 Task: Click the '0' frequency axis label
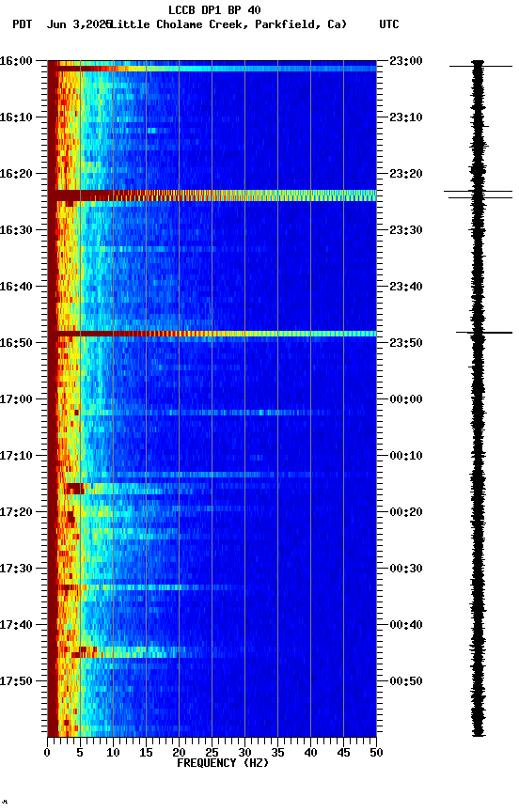click(x=47, y=753)
